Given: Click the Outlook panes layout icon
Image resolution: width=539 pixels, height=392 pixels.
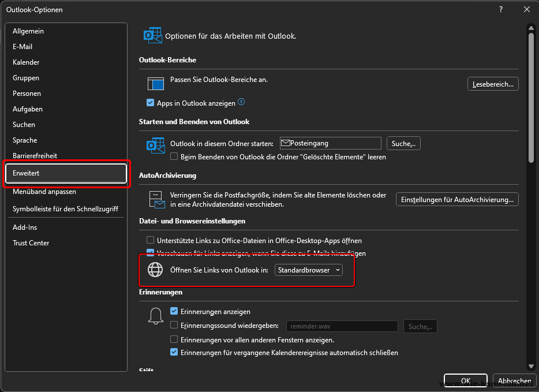Looking at the screenshot, I should tap(156, 84).
